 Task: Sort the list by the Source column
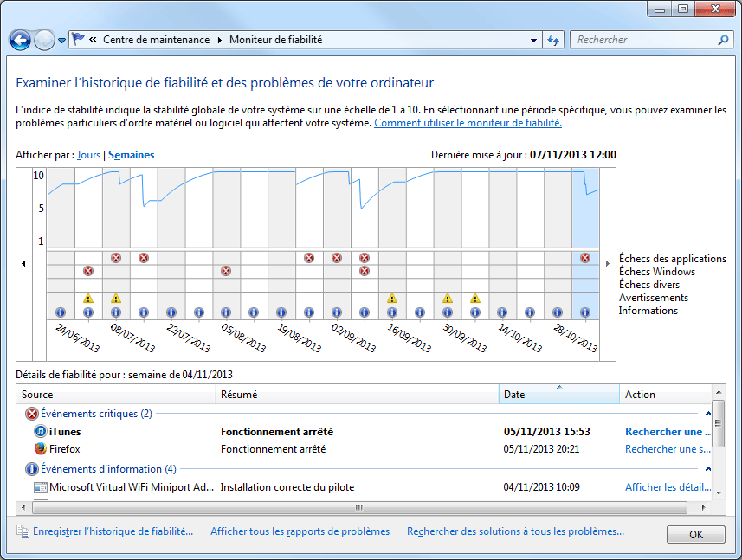tap(116, 395)
